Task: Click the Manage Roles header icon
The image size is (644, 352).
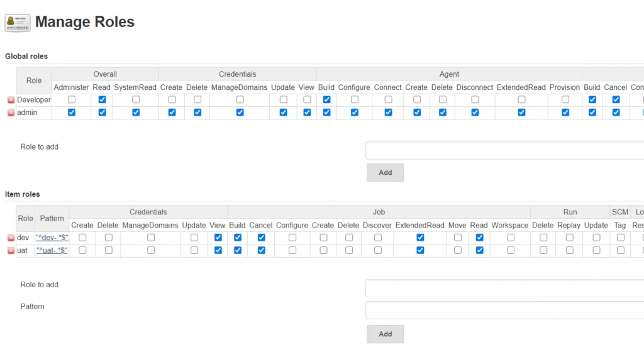Action: coord(17,23)
